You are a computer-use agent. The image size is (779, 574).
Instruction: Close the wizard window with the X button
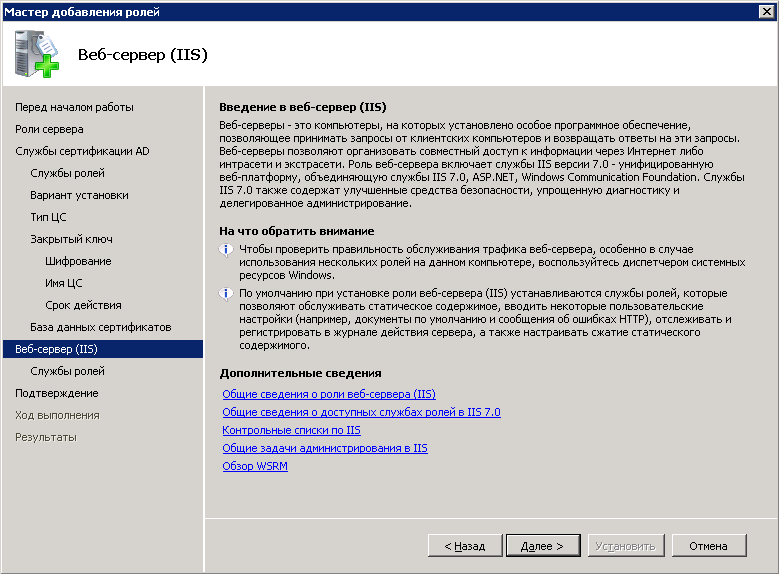pyautogui.click(x=766, y=11)
